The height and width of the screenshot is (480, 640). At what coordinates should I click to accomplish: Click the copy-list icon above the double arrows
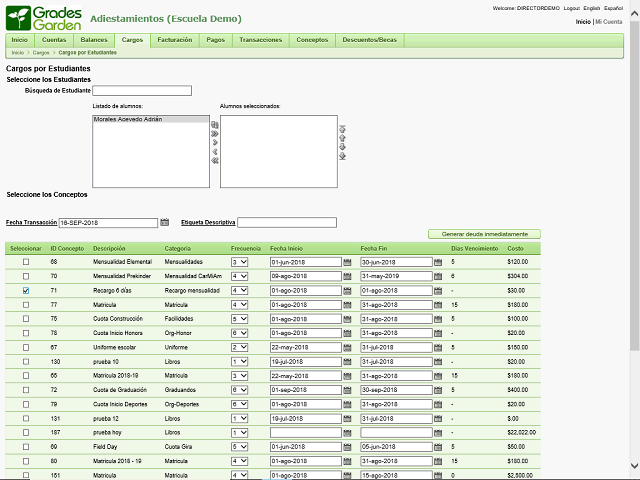(x=215, y=125)
